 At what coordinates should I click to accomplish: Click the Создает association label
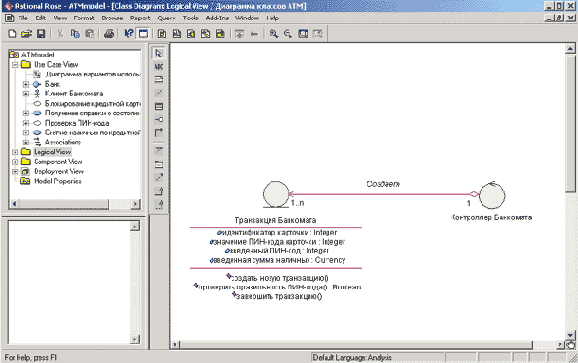tap(383, 184)
